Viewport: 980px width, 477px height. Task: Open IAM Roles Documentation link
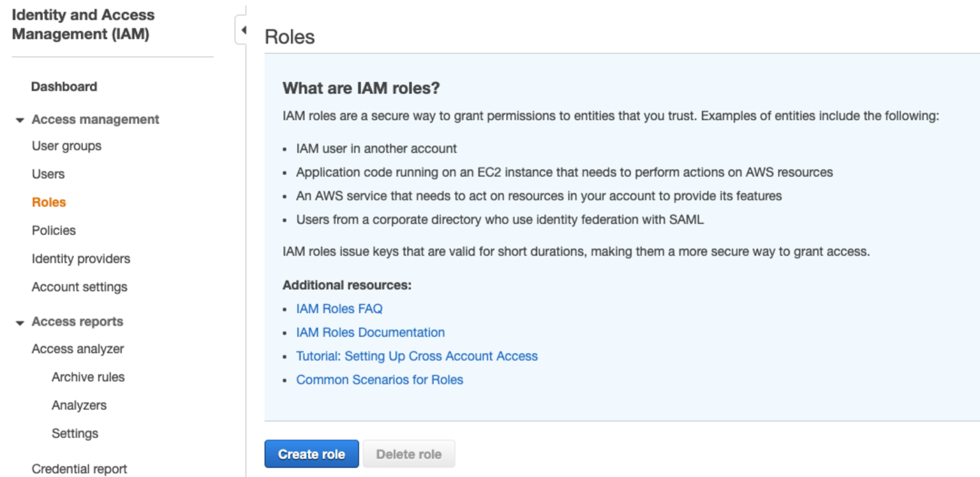[371, 332]
